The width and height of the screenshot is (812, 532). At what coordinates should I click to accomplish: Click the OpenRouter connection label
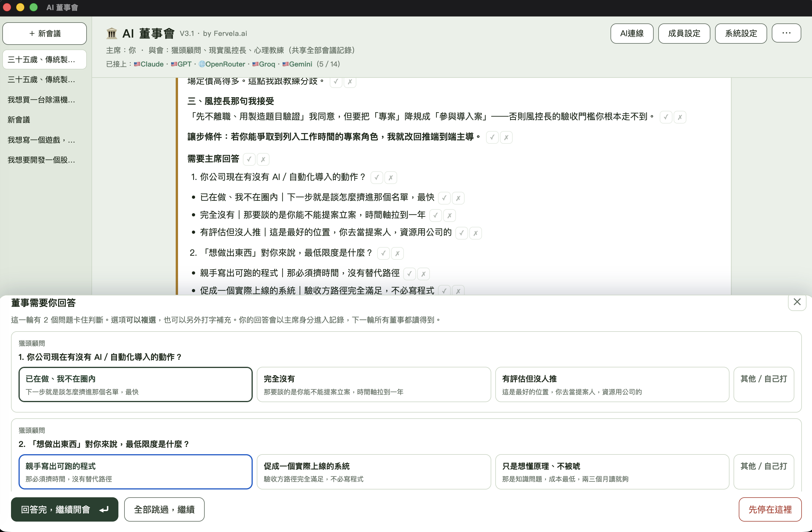222,64
